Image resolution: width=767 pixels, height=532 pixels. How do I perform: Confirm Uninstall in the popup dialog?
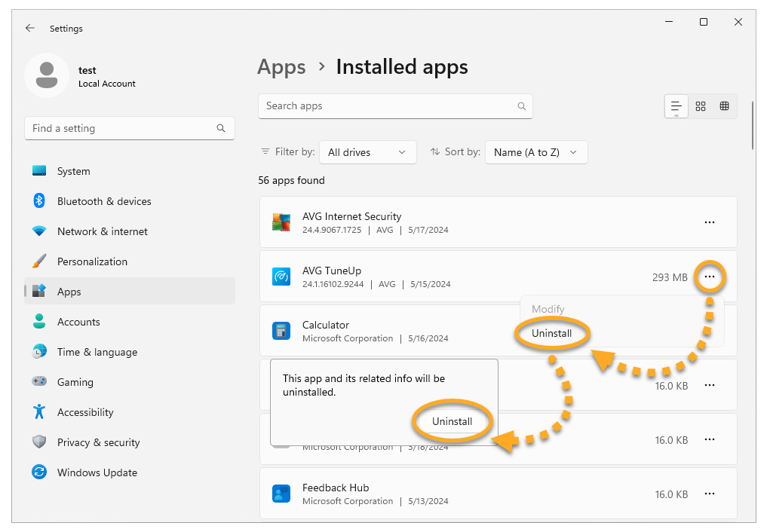(452, 421)
